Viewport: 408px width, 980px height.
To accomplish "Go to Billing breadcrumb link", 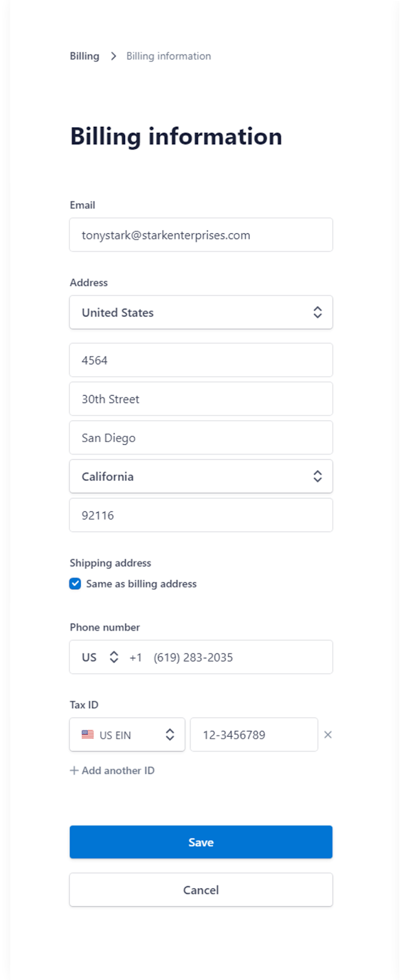I will [x=85, y=56].
